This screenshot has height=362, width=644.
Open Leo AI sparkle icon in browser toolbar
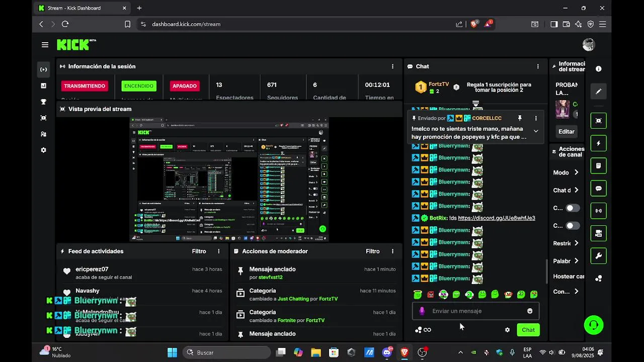point(578,24)
